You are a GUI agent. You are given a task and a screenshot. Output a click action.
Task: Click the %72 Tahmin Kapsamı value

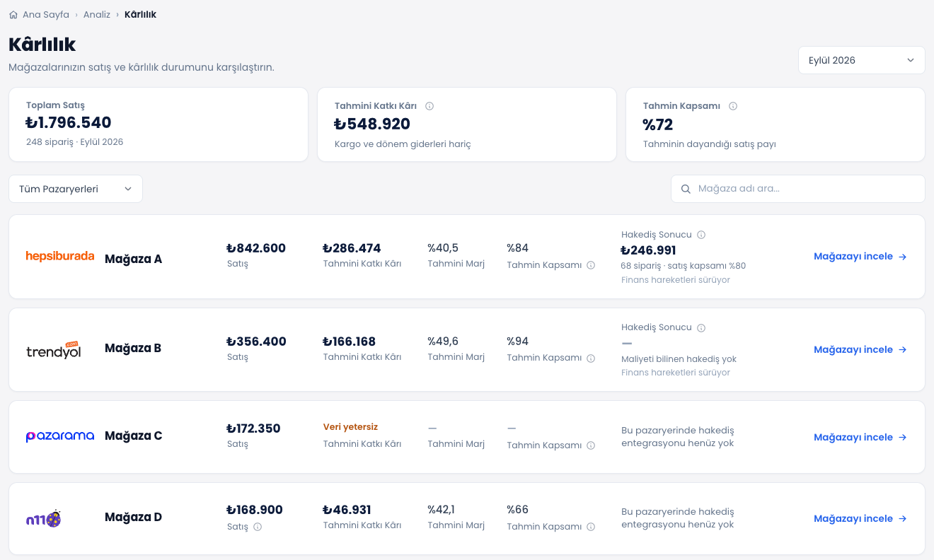tap(657, 124)
